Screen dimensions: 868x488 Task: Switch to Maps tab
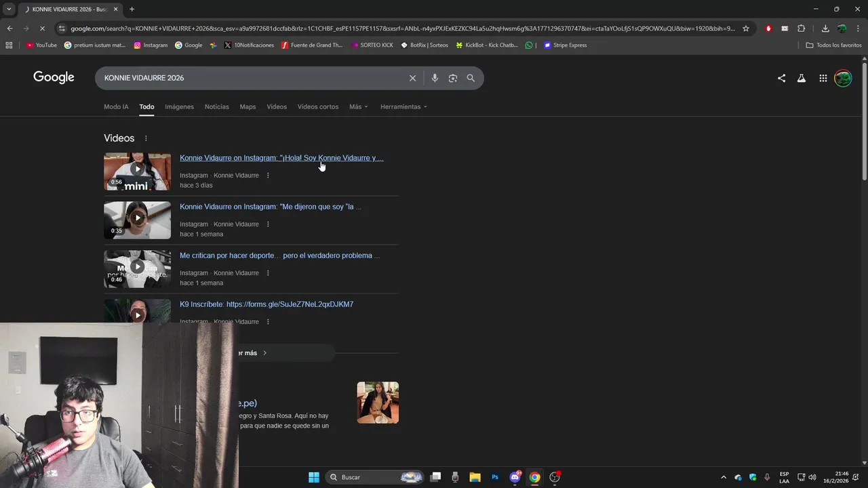248,107
